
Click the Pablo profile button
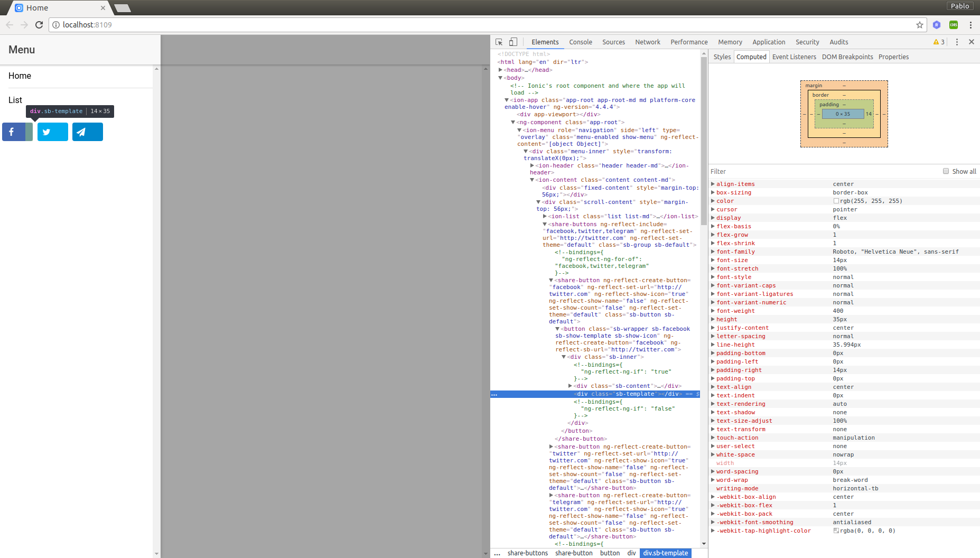(960, 6)
